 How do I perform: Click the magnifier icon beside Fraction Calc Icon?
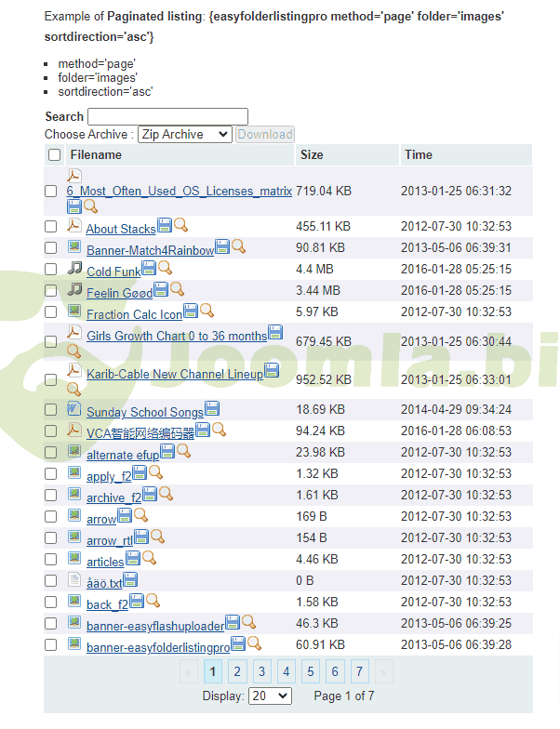pyautogui.click(x=207, y=311)
